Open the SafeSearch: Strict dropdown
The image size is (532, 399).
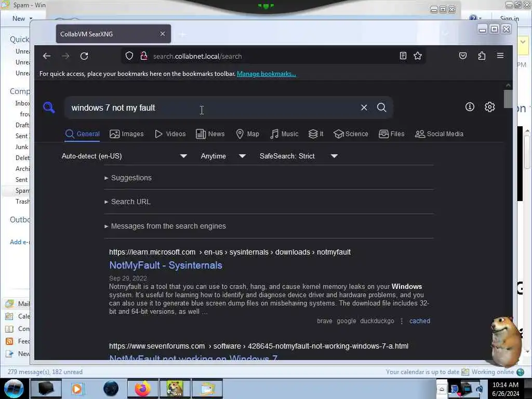click(299, 156)
